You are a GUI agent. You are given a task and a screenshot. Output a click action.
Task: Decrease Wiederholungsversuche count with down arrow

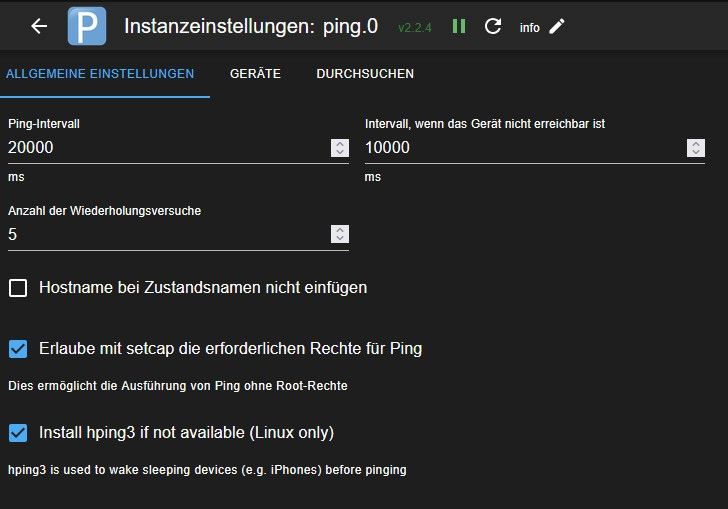pos(340,238)
